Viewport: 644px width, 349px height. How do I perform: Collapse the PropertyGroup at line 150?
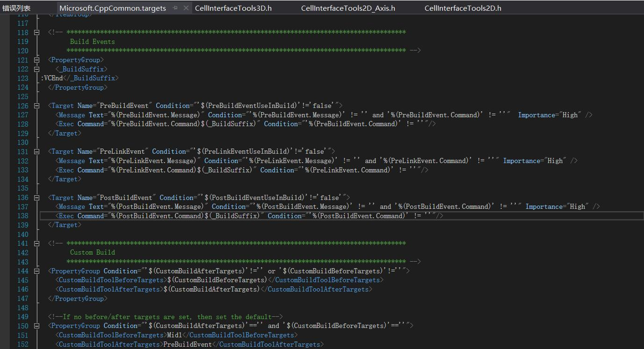point(36,325)
